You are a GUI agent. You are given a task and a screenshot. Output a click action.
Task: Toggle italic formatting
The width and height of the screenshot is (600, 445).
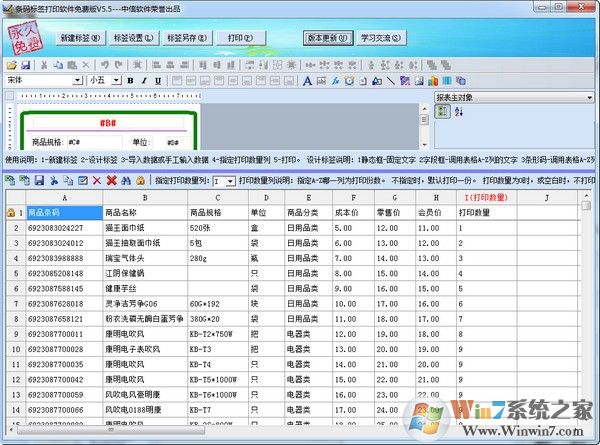[x=143, y=80]
